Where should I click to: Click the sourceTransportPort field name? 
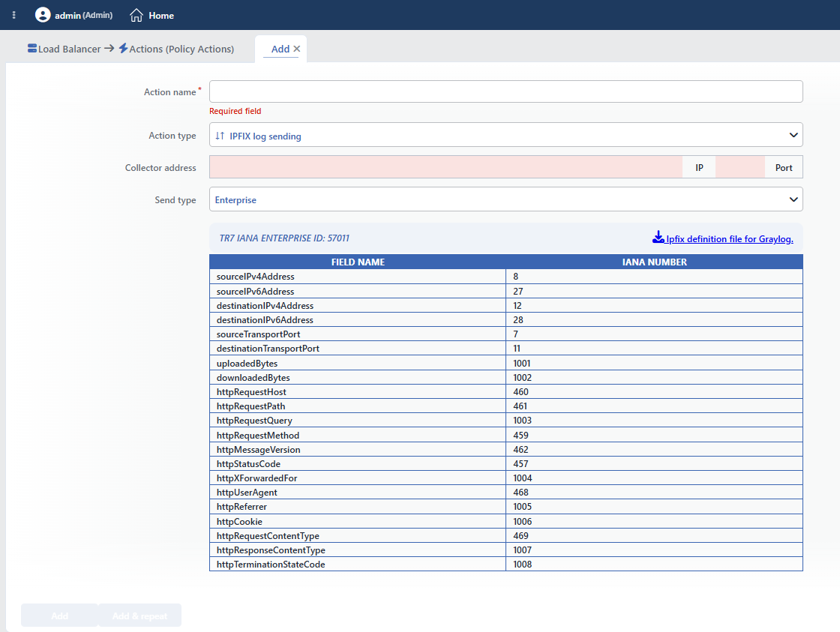tap(258, 334)
